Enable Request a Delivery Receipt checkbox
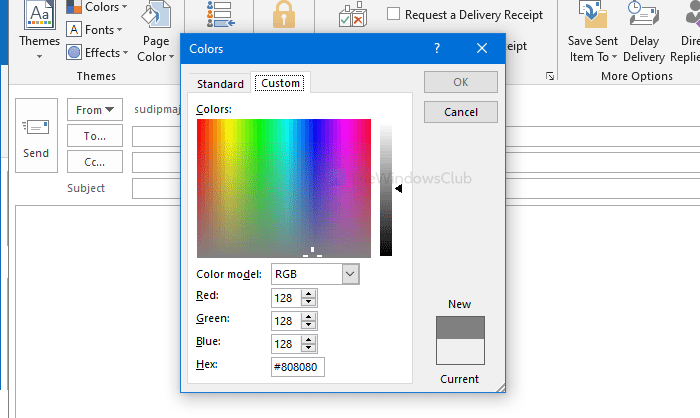Screen dimensions: 700x418 click(x=394, y=14)
